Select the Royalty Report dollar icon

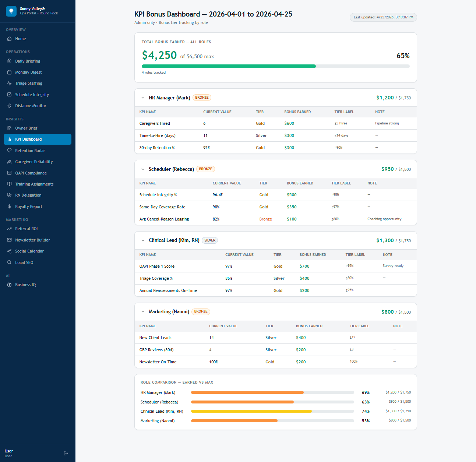pos(9,207)
